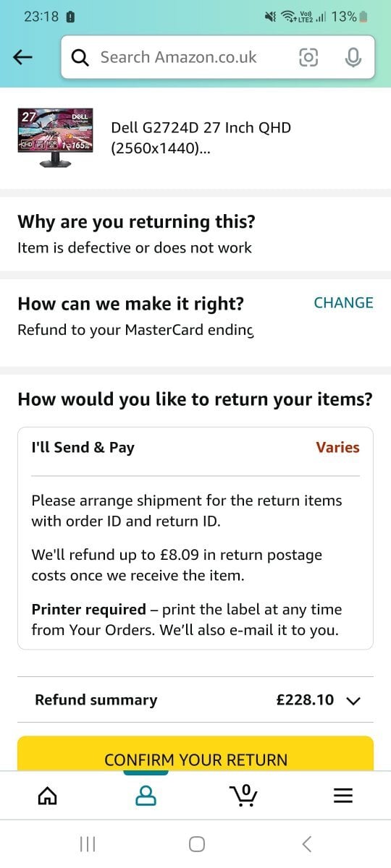The width and height of the screenshot is (391, 868).
Task: Open the shopping basket icon
Action: pyautogui.click(x=244, y=795)
